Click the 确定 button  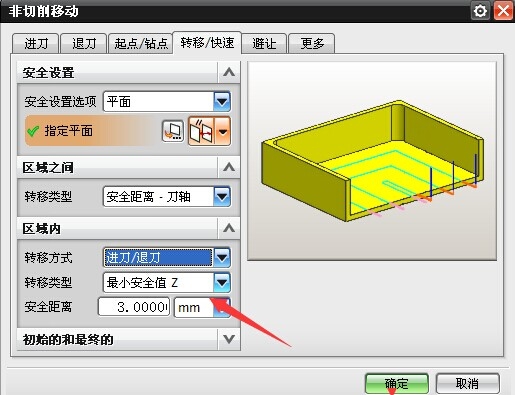coord(397,384)
